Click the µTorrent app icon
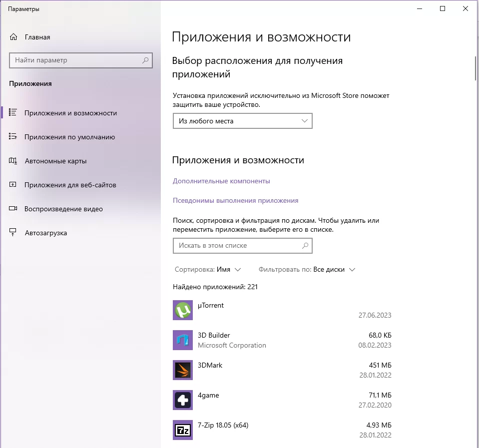479x448 pixels. [182, 310]
